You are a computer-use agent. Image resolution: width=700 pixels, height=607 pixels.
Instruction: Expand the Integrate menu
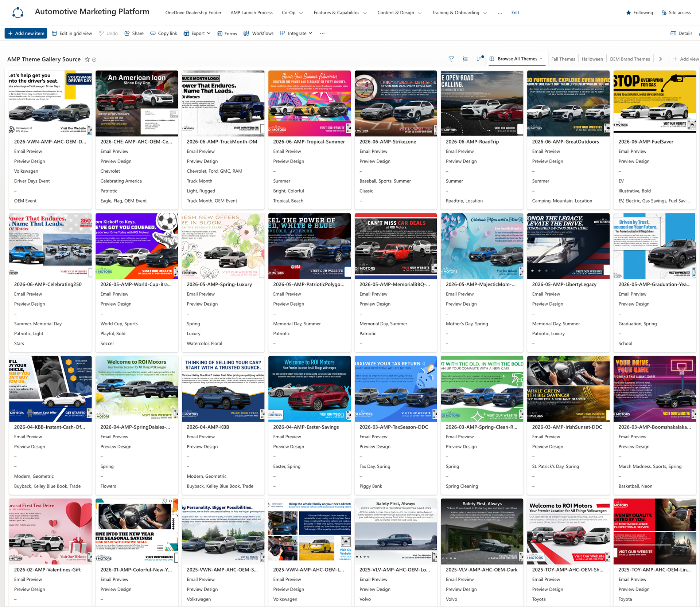[296, 33]
